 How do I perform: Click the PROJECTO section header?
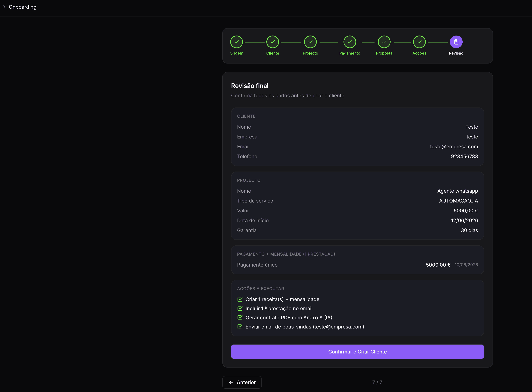(249, 180)
